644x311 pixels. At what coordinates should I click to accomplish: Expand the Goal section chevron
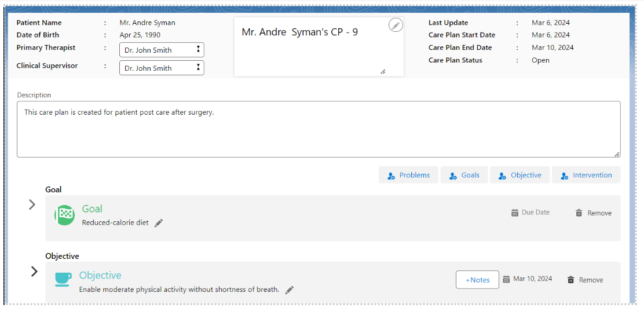(x=32, y=204)
